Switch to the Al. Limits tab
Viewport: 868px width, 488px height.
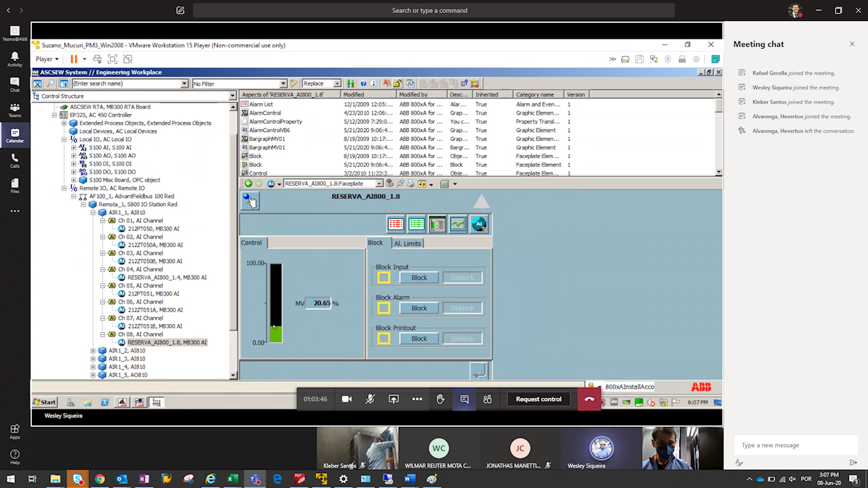tap(407, 243)
